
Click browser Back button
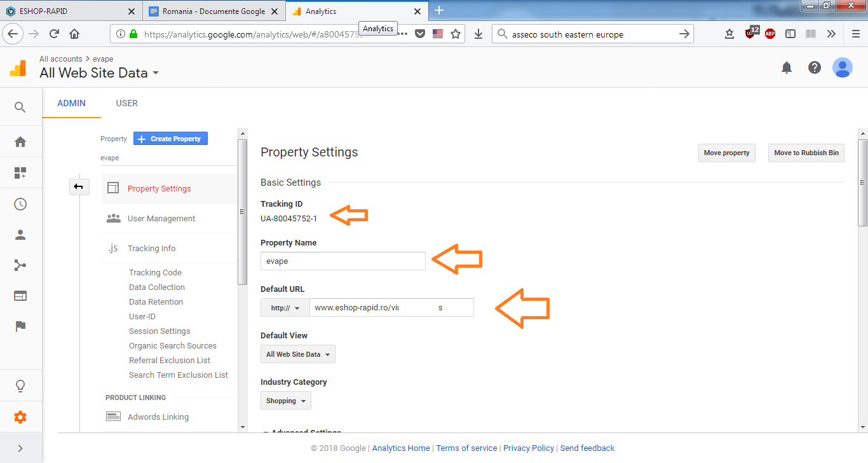tap(13, 34)
